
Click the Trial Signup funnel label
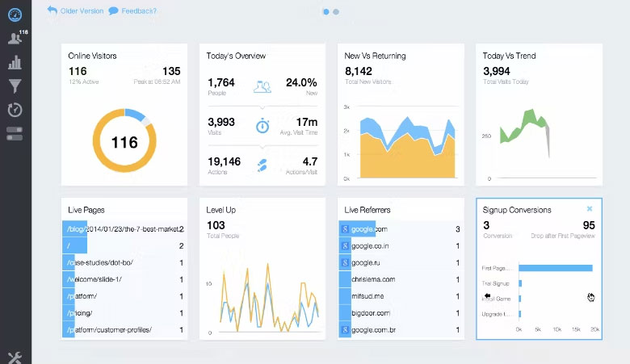pos(495,283)
